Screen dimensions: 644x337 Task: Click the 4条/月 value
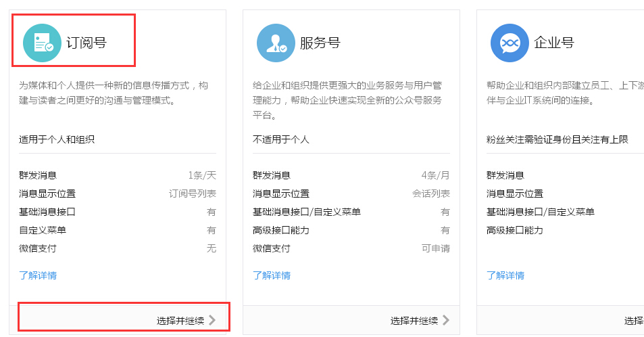(435, 175)
